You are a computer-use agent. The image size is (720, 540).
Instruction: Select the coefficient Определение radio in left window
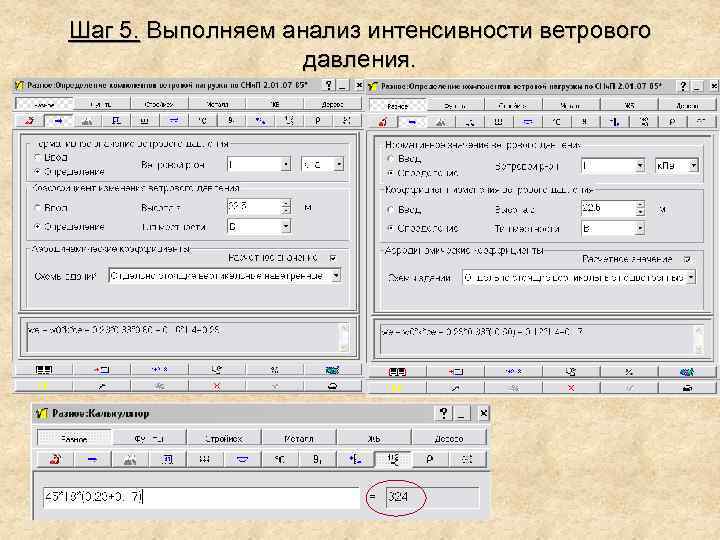38,226
